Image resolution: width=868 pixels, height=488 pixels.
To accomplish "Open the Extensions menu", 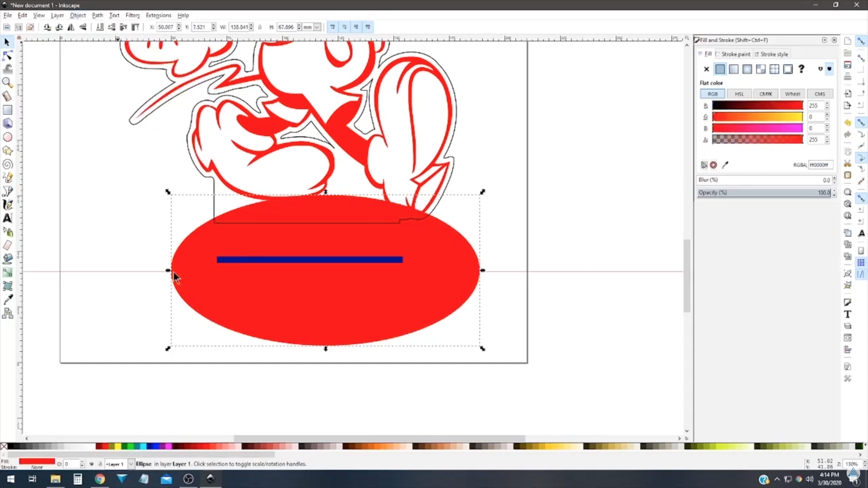I will (x=157, y=15).
